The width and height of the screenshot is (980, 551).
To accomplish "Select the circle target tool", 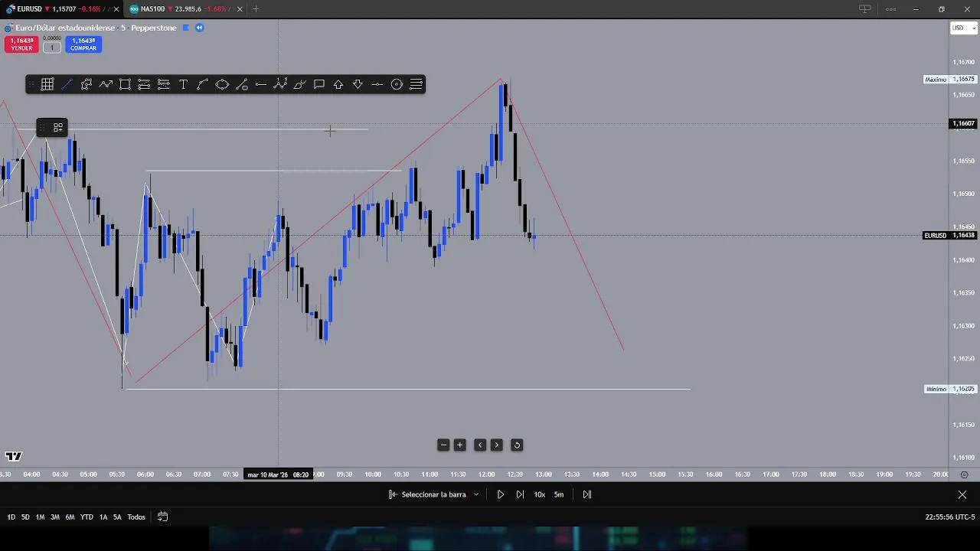I will (x=397, y=84).
